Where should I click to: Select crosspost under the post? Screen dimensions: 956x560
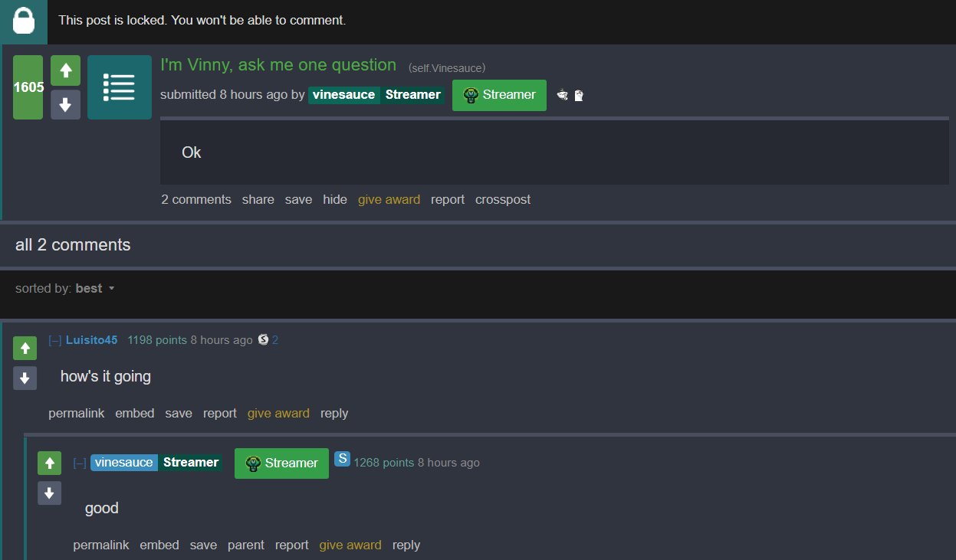point(503,199)
